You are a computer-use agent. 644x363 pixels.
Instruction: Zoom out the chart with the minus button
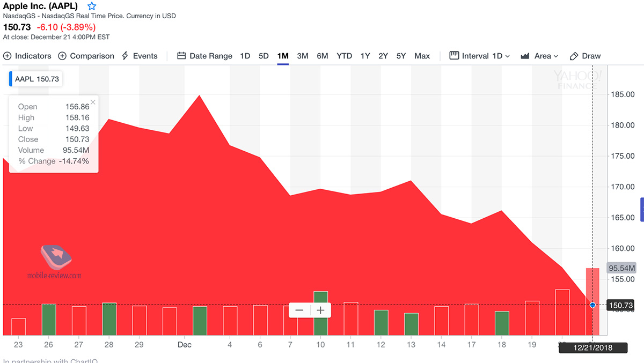[x=299, y=310]
